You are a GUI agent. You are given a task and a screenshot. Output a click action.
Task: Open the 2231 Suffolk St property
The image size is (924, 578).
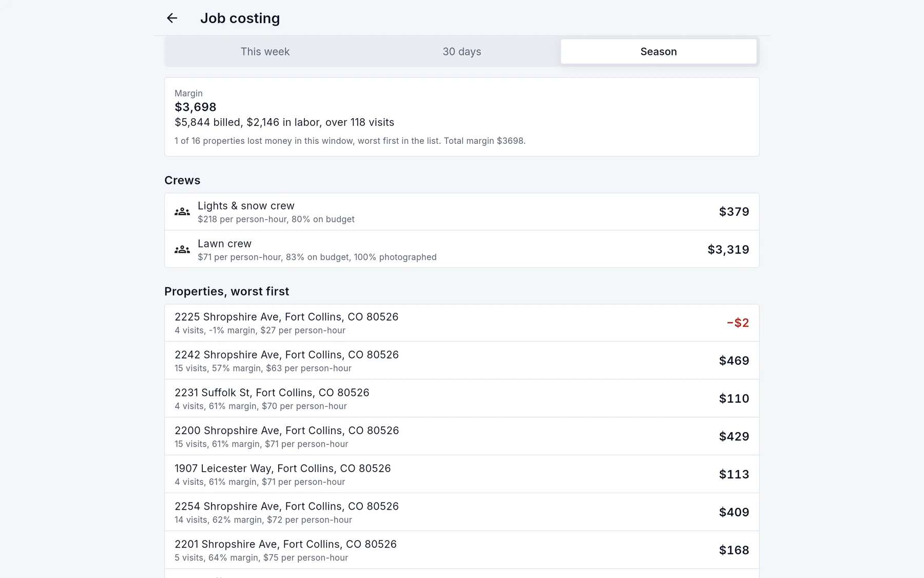[x=462, y=399]
